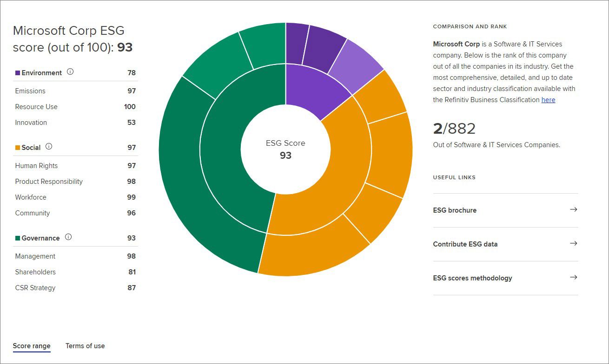Follow the 'here' Refinitiv Business Classification link

(548, 100)
